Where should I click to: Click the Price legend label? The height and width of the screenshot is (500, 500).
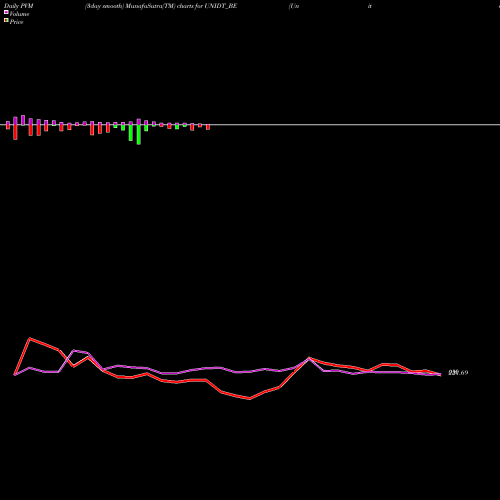pos(16,22)
